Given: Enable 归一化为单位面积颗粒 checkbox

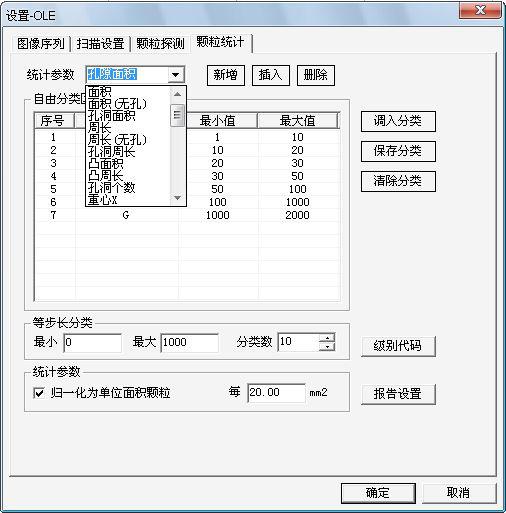Looking at the screenshot, I should coord(39,393).
